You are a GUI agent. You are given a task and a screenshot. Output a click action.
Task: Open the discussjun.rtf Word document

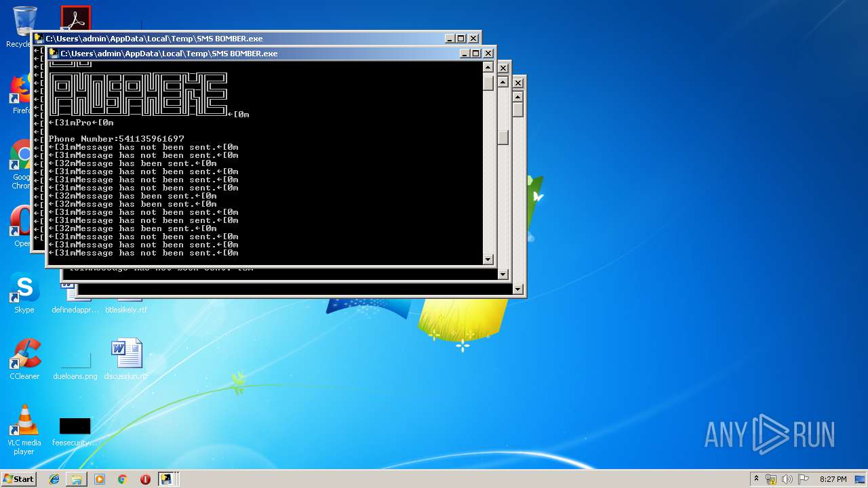(126, 359)
